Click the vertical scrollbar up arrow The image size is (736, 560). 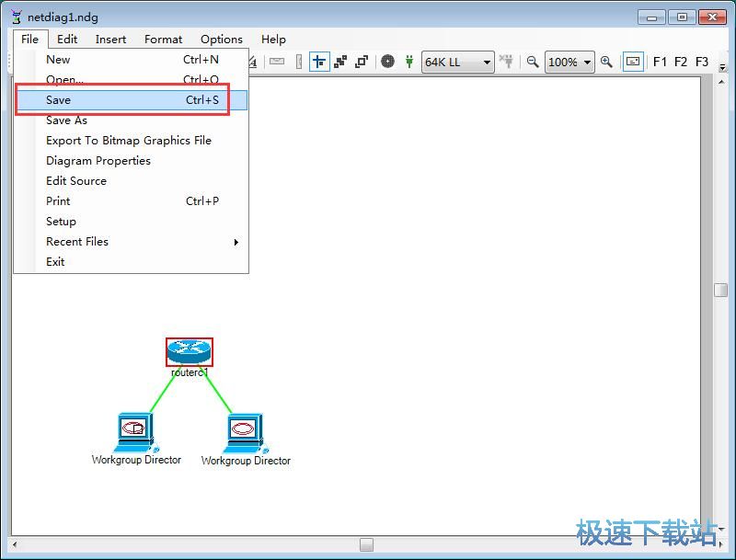[x=721, y=82]
